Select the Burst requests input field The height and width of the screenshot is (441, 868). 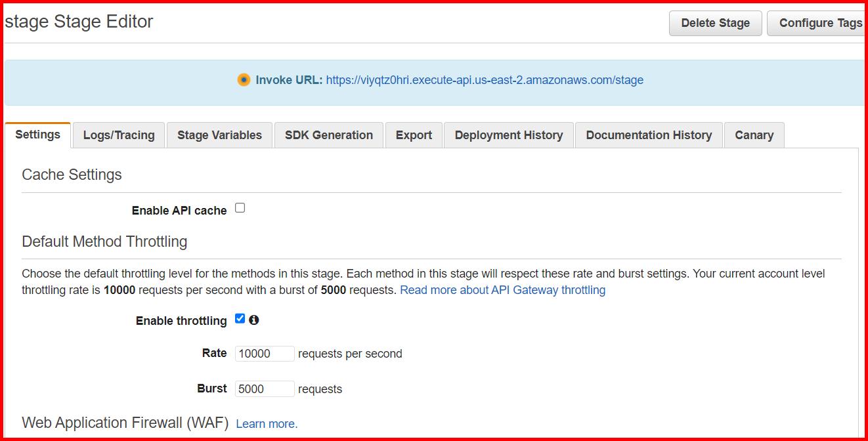pyautogui.click(x=265, y=388)
